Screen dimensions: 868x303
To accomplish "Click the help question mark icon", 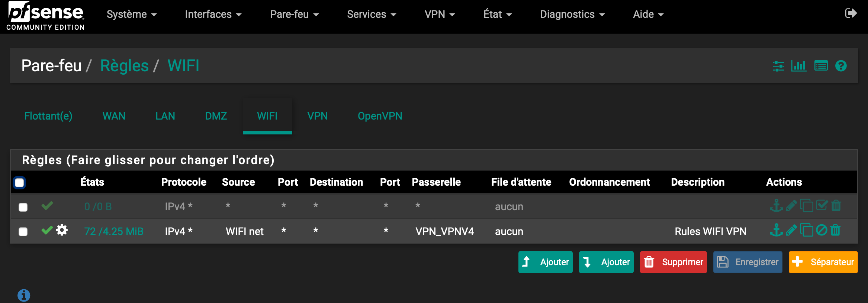I will (841, 66).
